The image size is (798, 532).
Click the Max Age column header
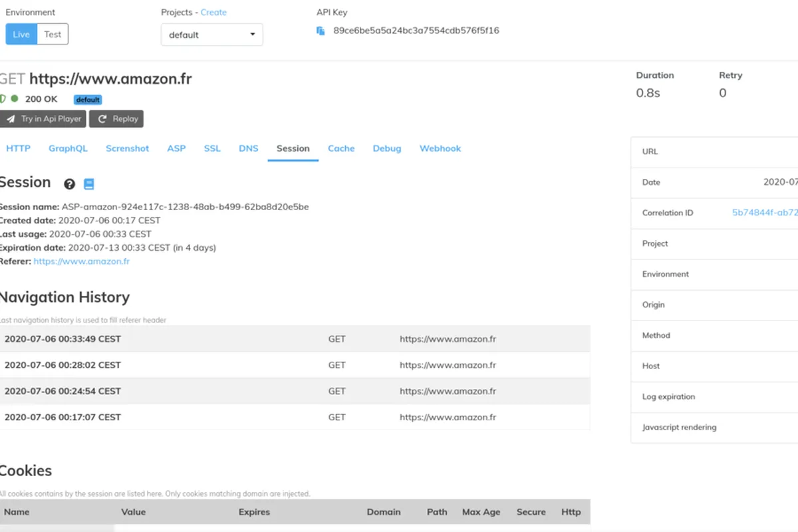pos(481,512)
